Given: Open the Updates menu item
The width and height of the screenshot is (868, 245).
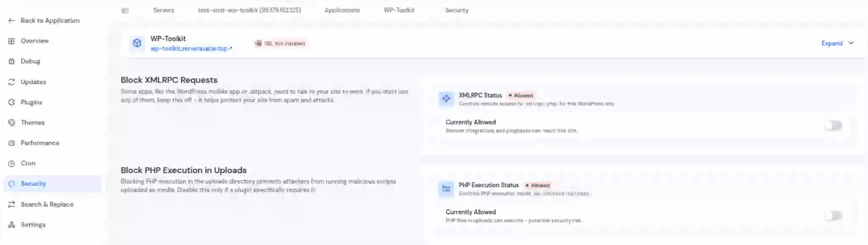Looking at the screenshot, I should click(52, 82).
